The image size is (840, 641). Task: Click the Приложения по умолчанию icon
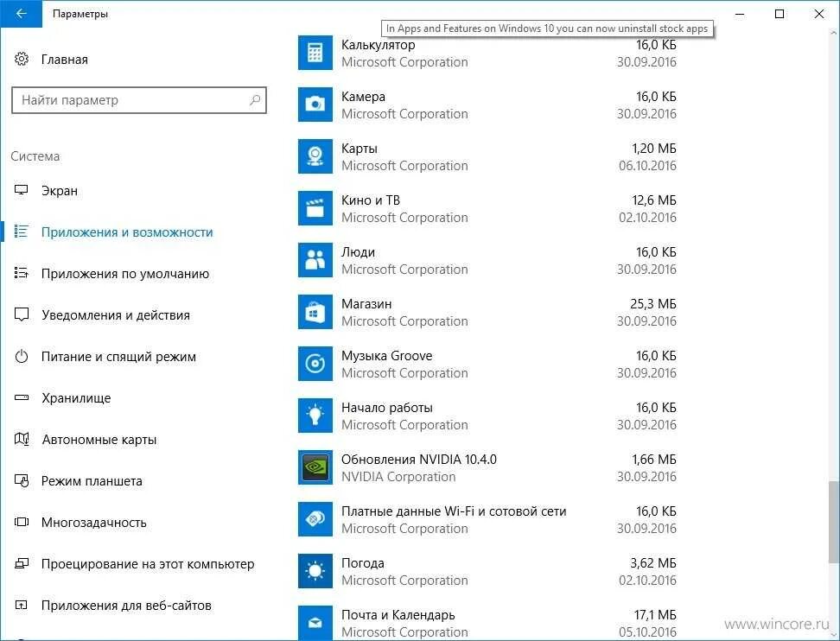[22, 273]
